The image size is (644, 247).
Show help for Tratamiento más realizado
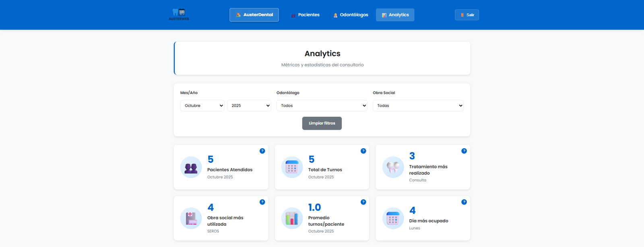464,151
